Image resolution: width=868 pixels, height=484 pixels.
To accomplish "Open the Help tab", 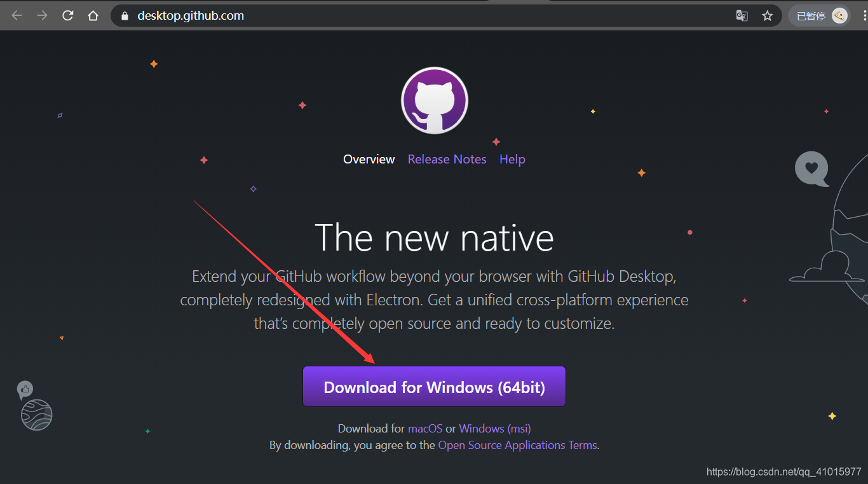I will coord(512,159).
